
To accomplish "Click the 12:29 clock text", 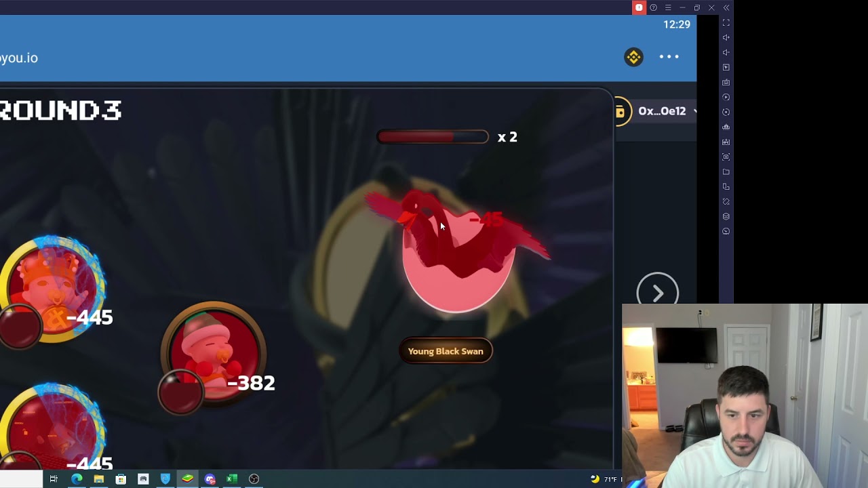I will (677, 24).
